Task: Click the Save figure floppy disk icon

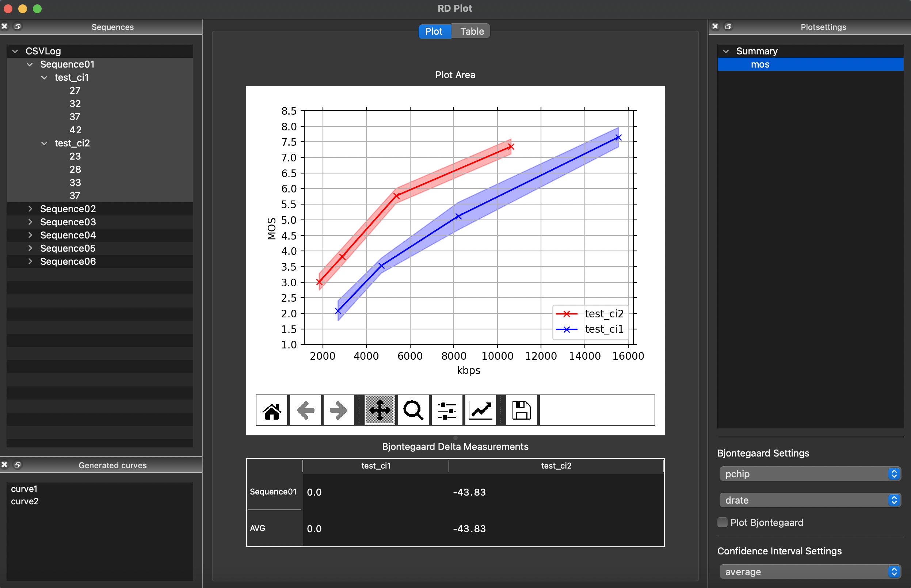Action: coord(521,411)
